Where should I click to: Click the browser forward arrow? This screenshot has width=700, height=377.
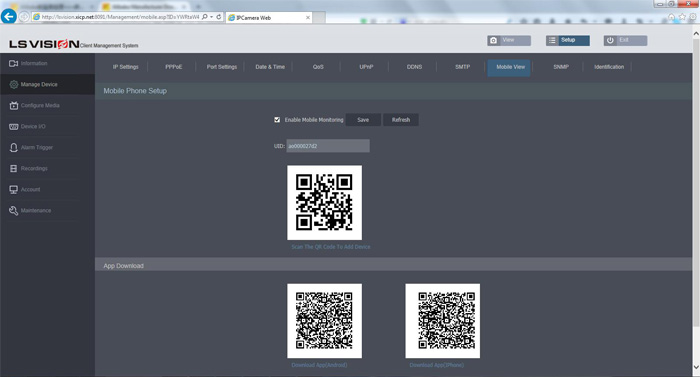[24, 17]
